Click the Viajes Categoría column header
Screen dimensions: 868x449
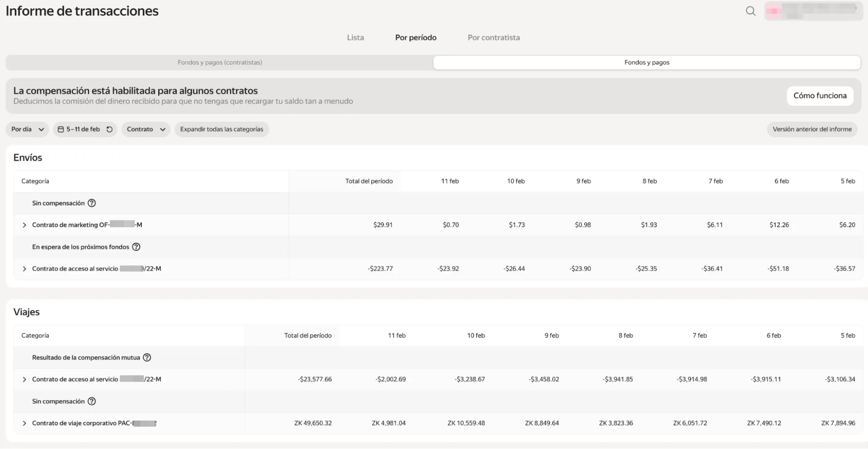[35, 336]
